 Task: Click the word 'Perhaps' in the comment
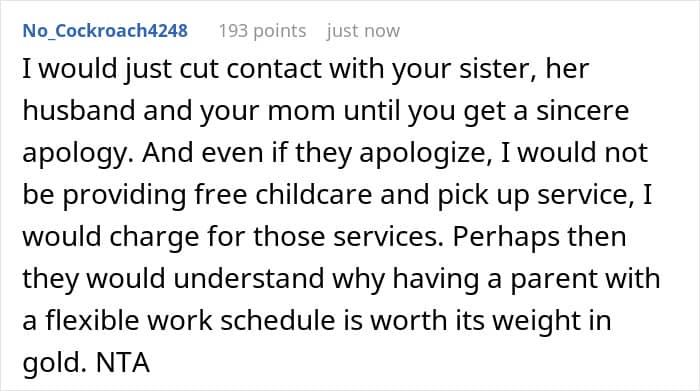click(506, 238)
